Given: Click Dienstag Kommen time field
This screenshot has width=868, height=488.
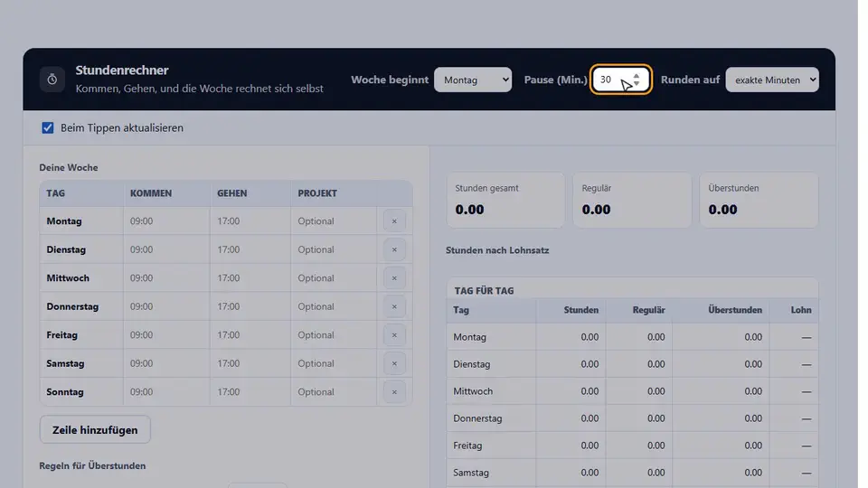Looking at the screenshot, I should 166,249.
